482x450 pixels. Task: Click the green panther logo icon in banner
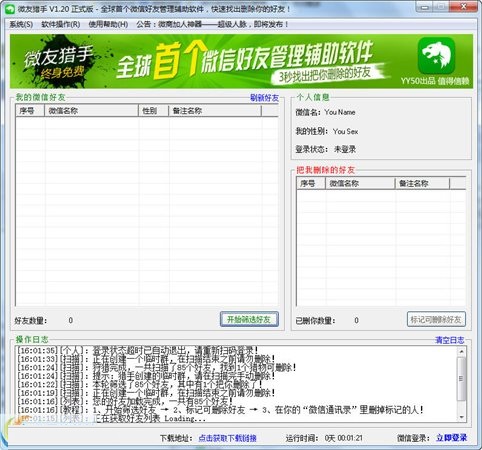pyautogui.click(x=436, y=56)
